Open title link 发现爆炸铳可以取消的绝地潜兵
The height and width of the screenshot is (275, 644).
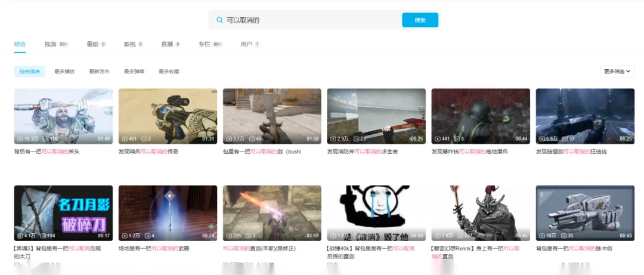pos(469,152)
